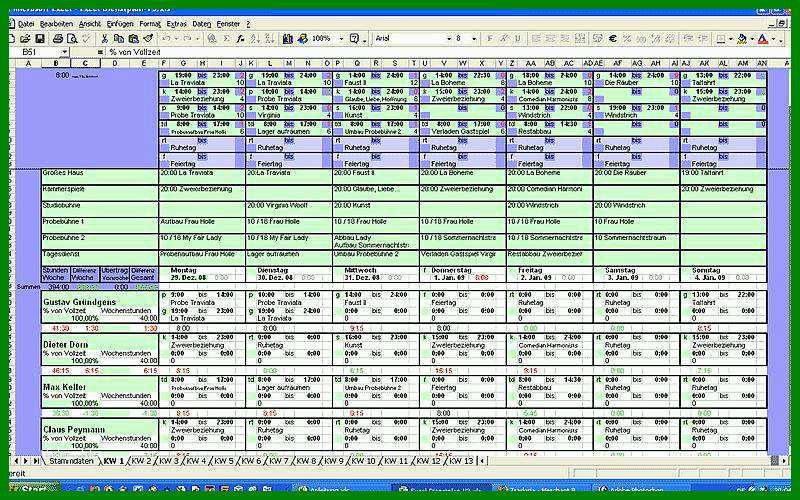This screenshot has height=500, width=800.
Task: Open the Bearbeiten menu
Action: click(56, 24)
